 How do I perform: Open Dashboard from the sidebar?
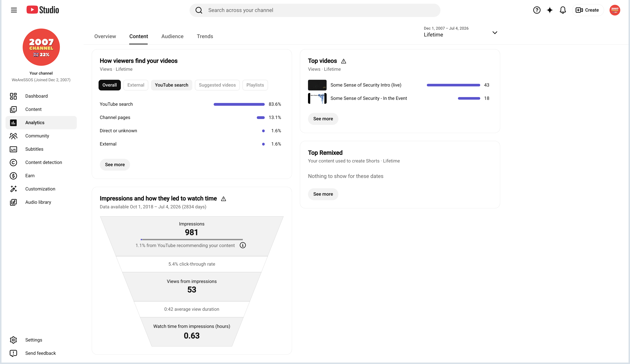(x=41, y=96)
